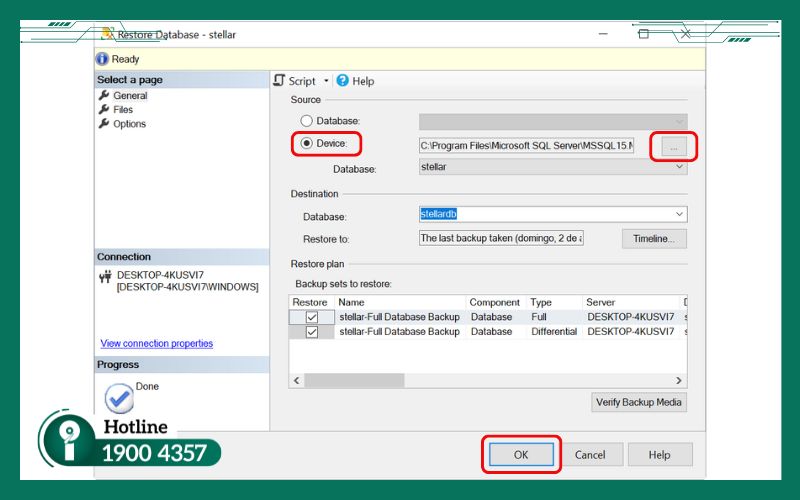Image resolution: width=800 pixels, height=500 pixels.
Task: Open the Files page
Action: (123, 110)
